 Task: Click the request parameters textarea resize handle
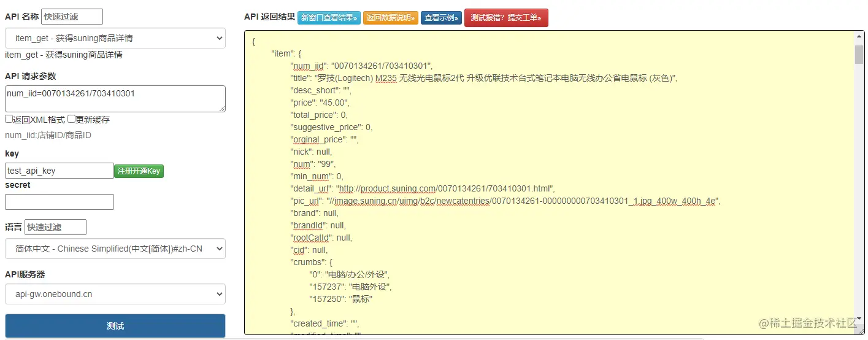[x=221, y=109]
